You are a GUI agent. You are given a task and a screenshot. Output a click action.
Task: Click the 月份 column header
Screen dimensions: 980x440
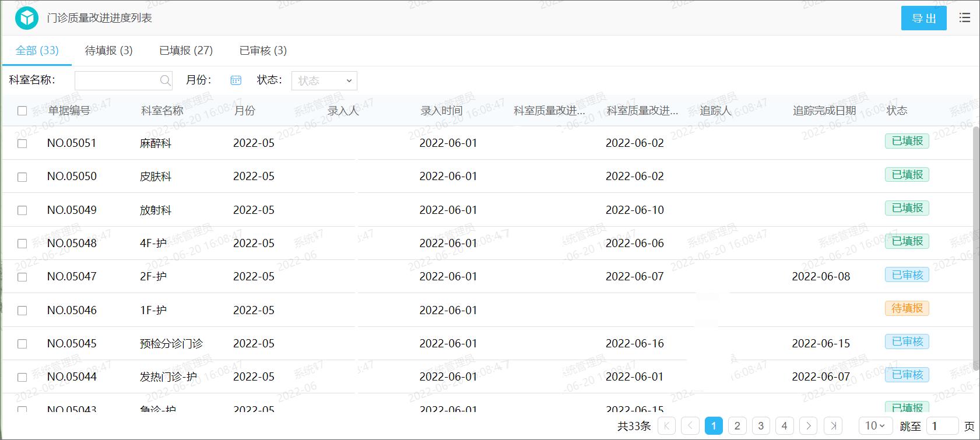(244, 111)
